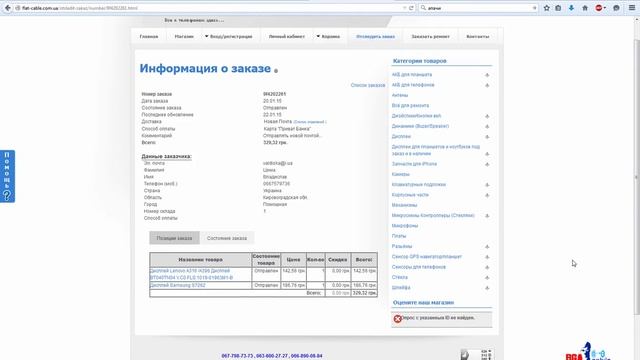Expand the Корпусные части category arrow

click(x=487, y=195)
